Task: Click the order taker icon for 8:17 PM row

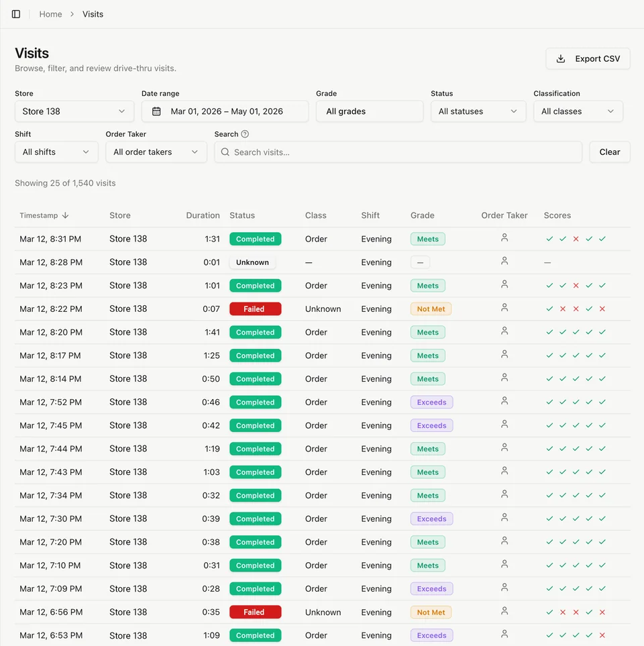Action: [x=504, y=354]
